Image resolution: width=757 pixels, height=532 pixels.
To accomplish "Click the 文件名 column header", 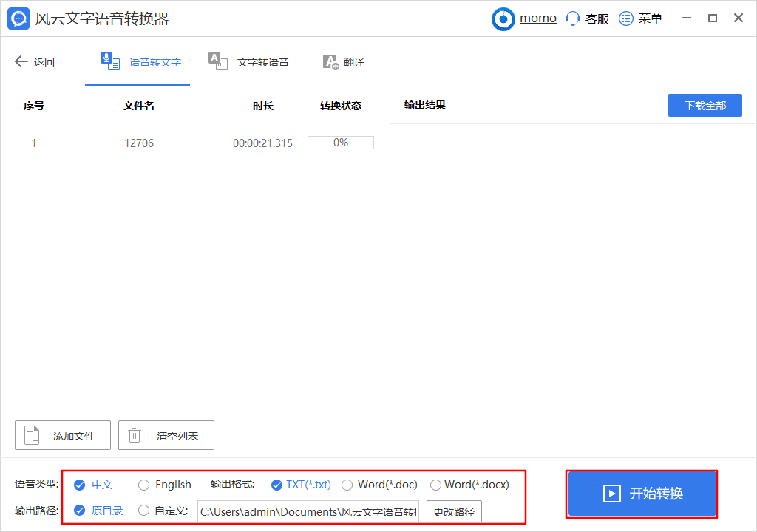I will click(x=139, y=106).
